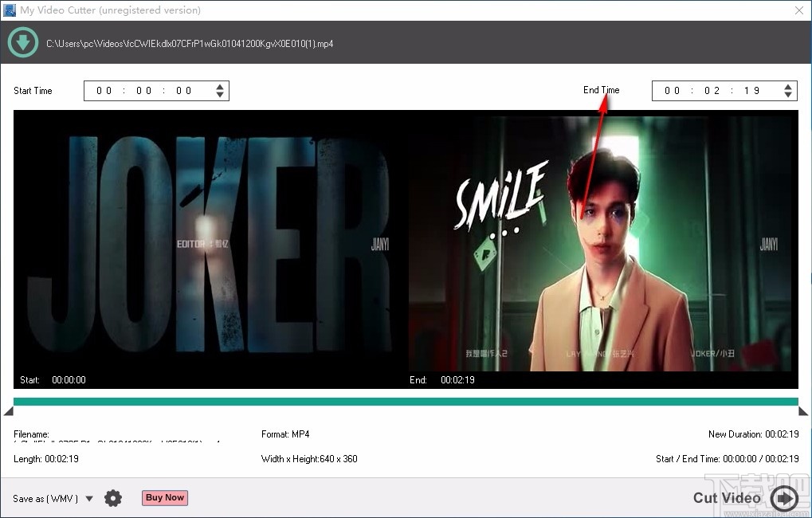Click the End: 00:02:19 overlay label
This screenshot has width=812, height=518.
pyautogui.click(x=442, y=380)
